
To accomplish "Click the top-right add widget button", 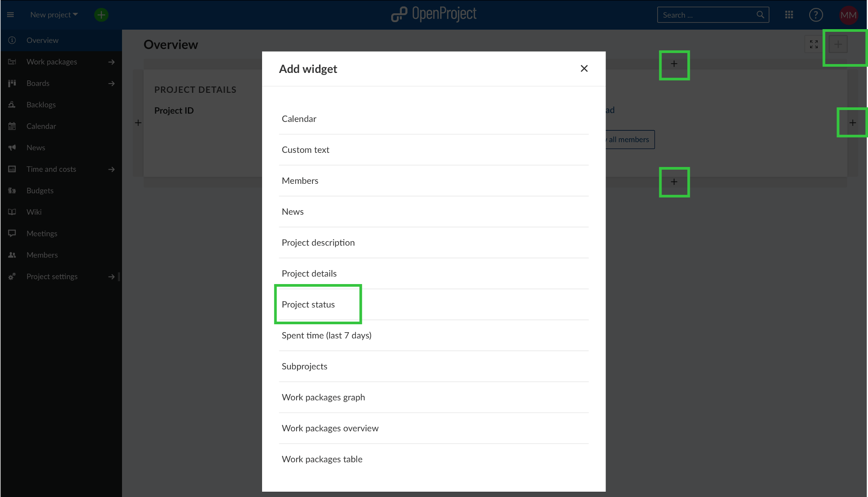I will (838, 44).
